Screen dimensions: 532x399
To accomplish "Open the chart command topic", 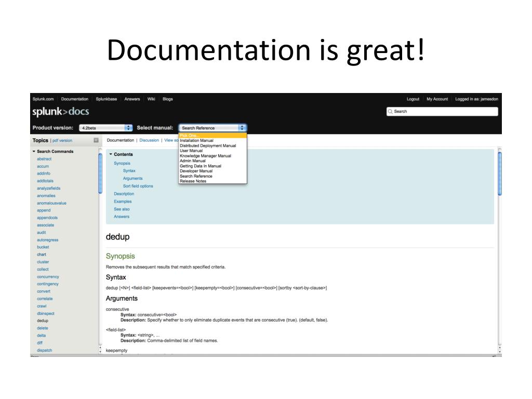I will coord(42,255).
